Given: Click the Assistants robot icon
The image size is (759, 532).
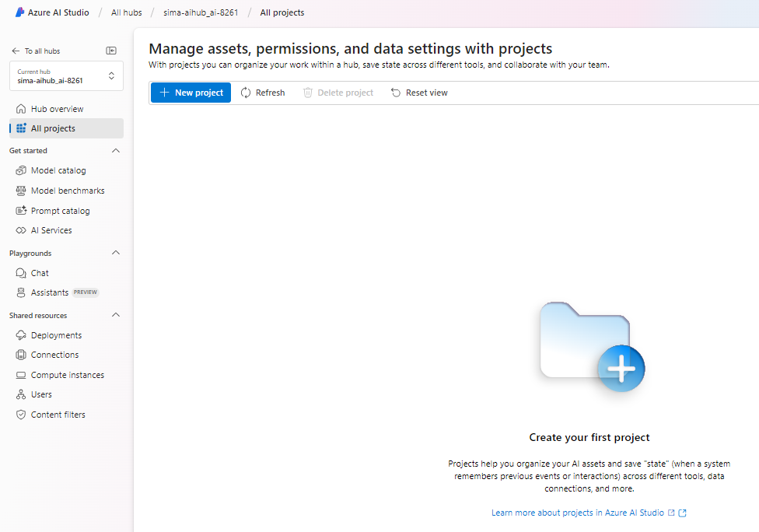Looking at the screenshot, I should coord(21,292).
